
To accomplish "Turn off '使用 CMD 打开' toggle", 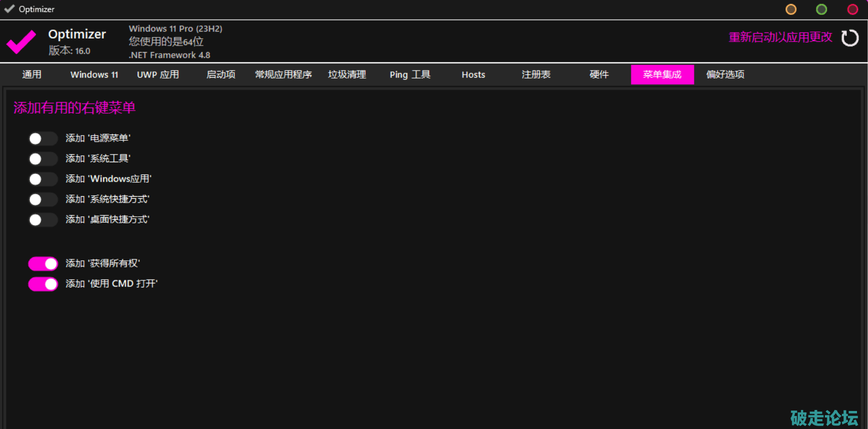I will 43,284.
